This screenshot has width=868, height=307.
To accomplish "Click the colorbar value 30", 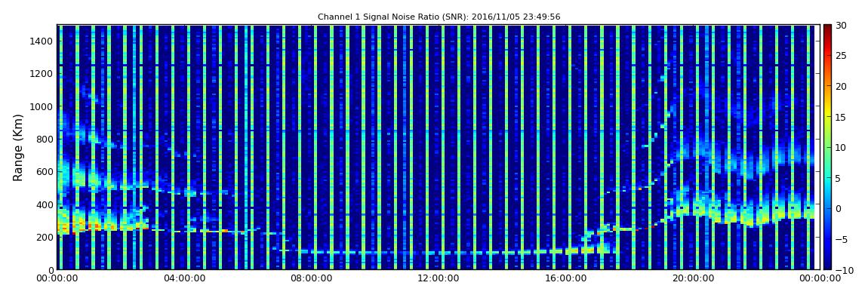I will tap(841, 25).
